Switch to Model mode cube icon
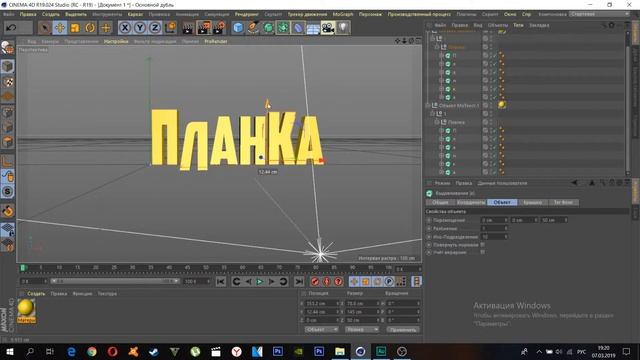The height and width of the screenshot is (360, 640). pyautogui.click(x=7, y=66)
